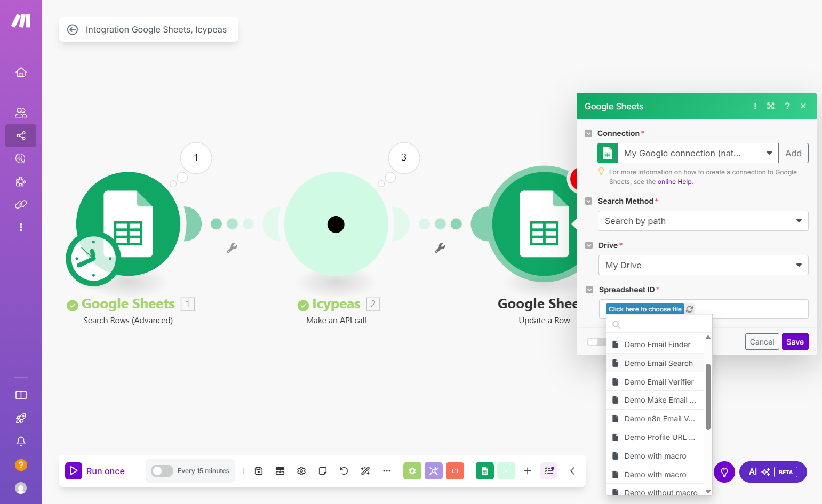Open the bottom toolbar horizontal More dots

387,471
